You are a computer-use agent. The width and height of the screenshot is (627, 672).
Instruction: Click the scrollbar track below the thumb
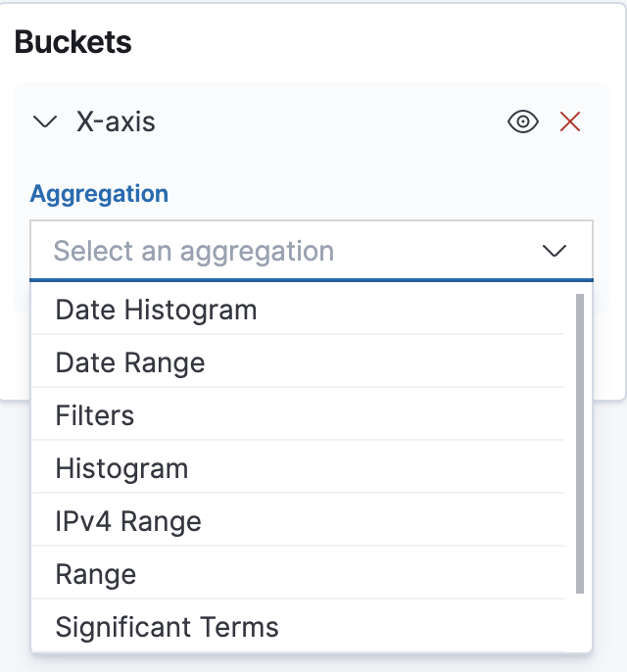point(580,621)
